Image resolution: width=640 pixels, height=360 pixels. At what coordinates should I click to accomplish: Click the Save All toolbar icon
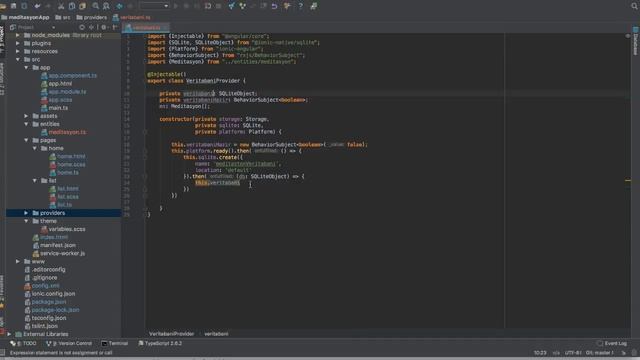tap(13, 6)
